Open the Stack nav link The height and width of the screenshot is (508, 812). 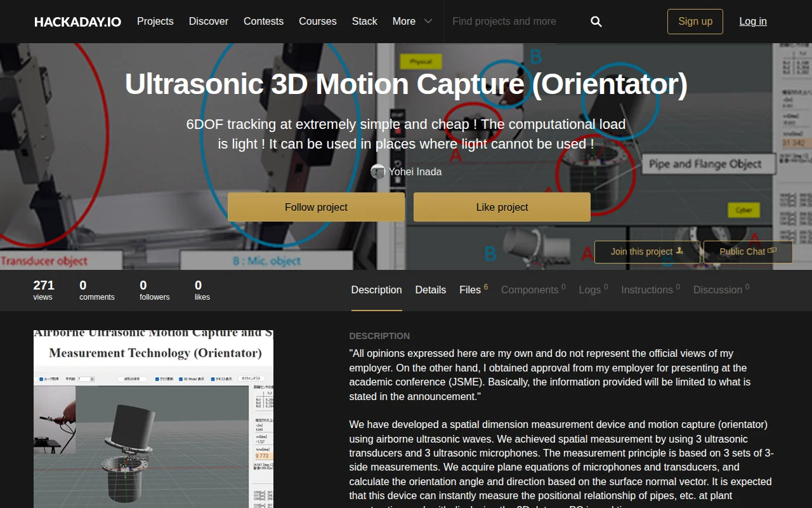(365, 21)
